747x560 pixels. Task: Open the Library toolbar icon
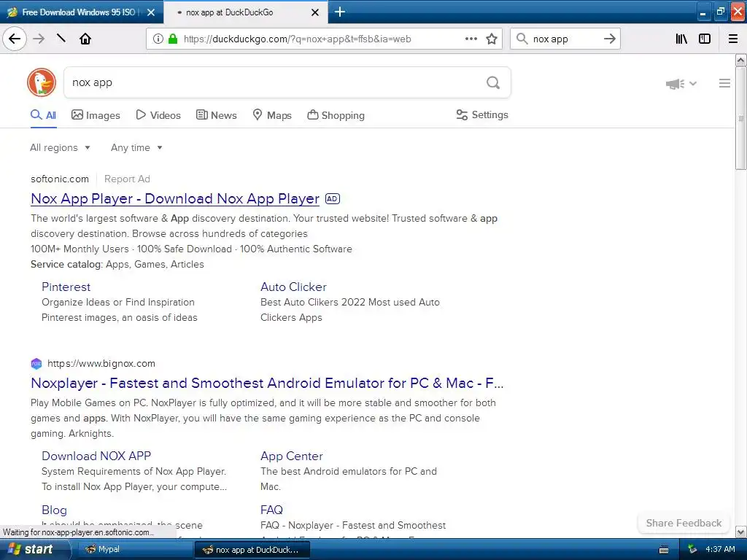point(681,39)
